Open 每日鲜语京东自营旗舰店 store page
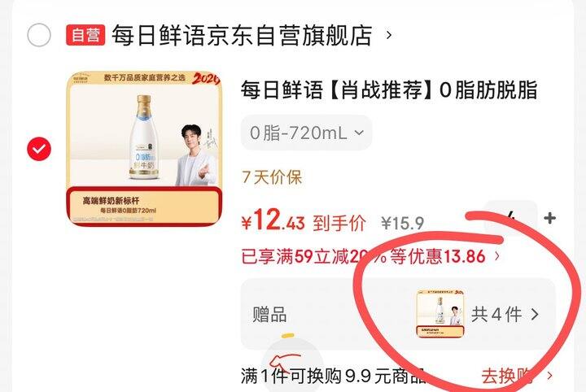This screenshot has height=392, width=586. (x=242, y=35)
